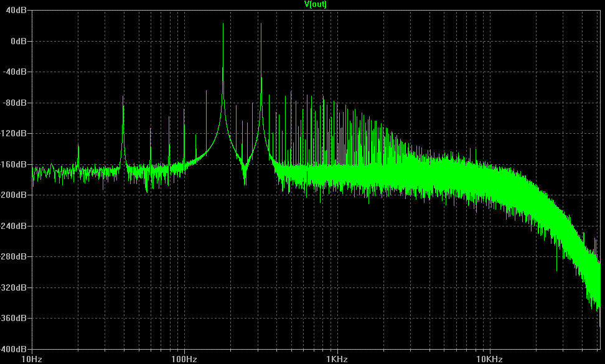Click the -160dB axis label
The image size is (605, 364).
(14, 164)
